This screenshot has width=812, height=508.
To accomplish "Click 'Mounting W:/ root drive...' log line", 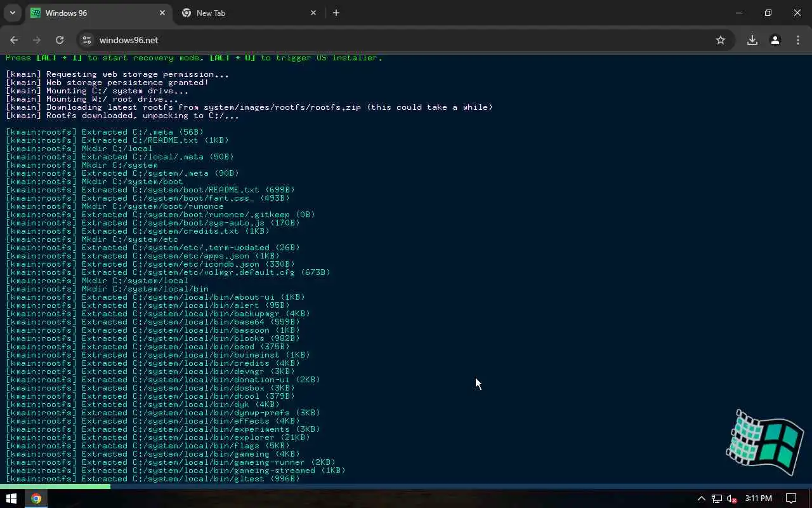I will tap(92, 99).
